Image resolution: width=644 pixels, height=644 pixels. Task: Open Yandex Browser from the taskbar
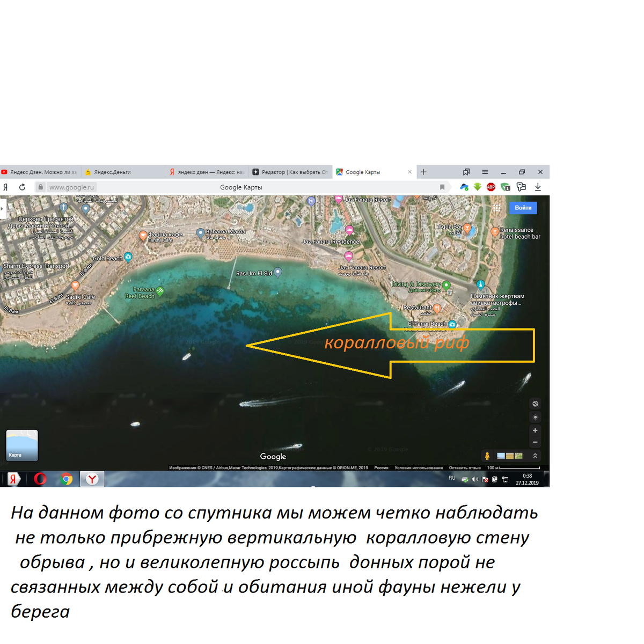[x=13, y=479]
